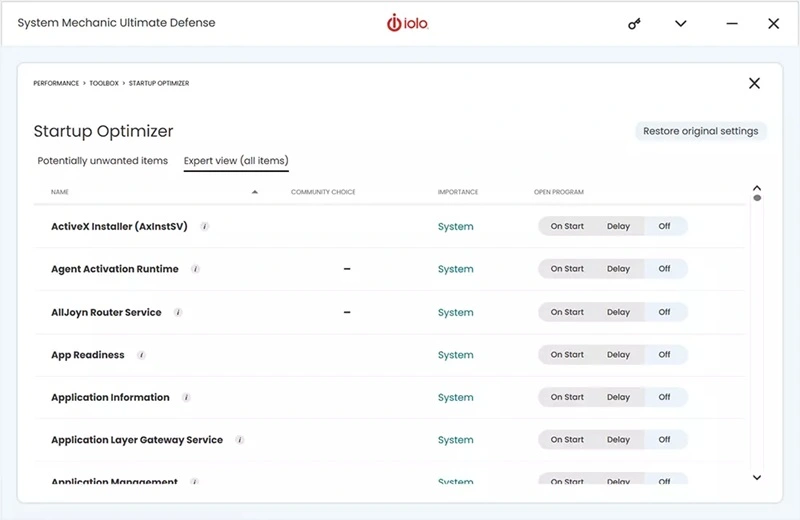The width and height of the screenshot is (800, 520).
Task: Switch to Potentially unwanted items tab
Action: tap(102, 161)
